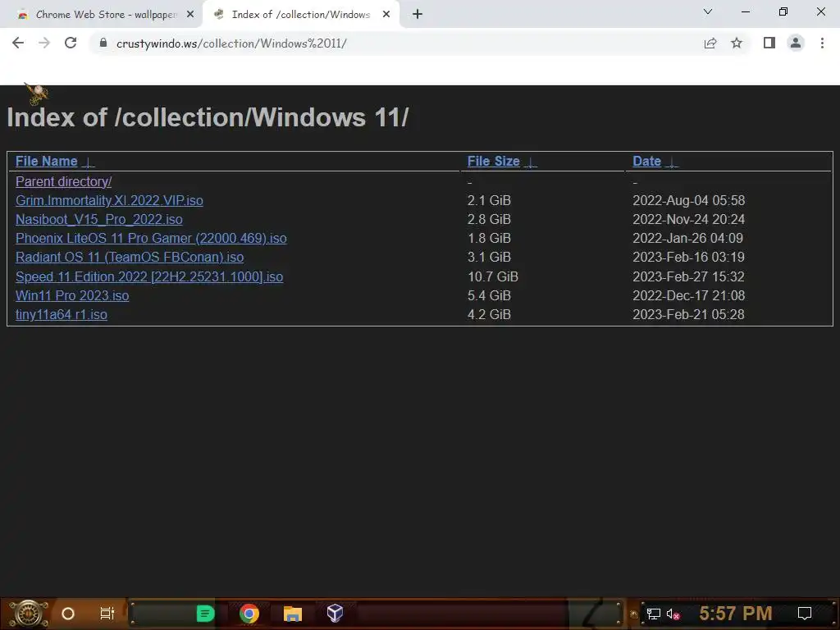Select the 10.7 GiB file size text
The image size is (840, 630).
point(493,276)
